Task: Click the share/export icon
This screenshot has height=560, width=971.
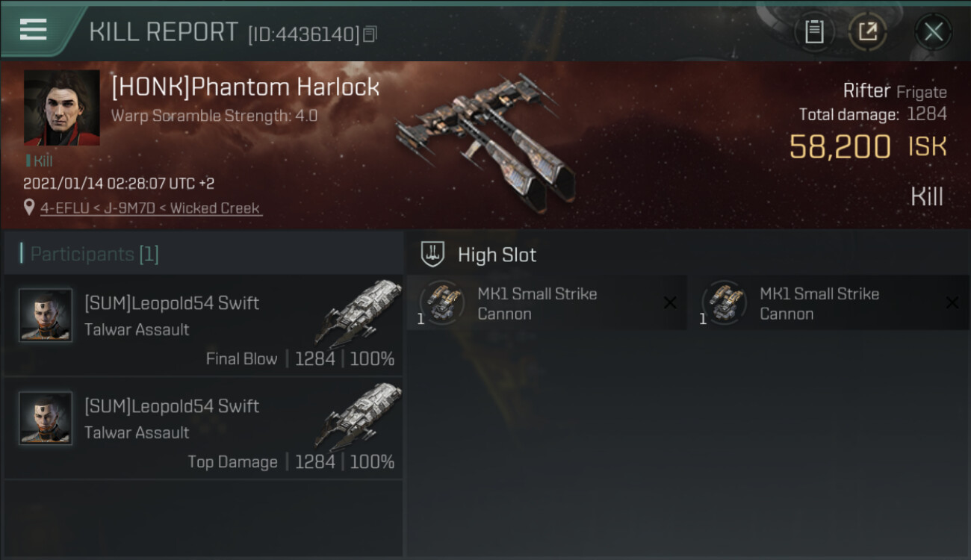Action: (x=868, y=31)
